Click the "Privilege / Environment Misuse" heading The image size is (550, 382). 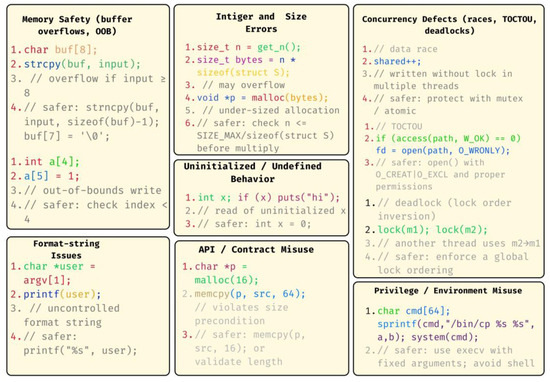tap(448, 290)
